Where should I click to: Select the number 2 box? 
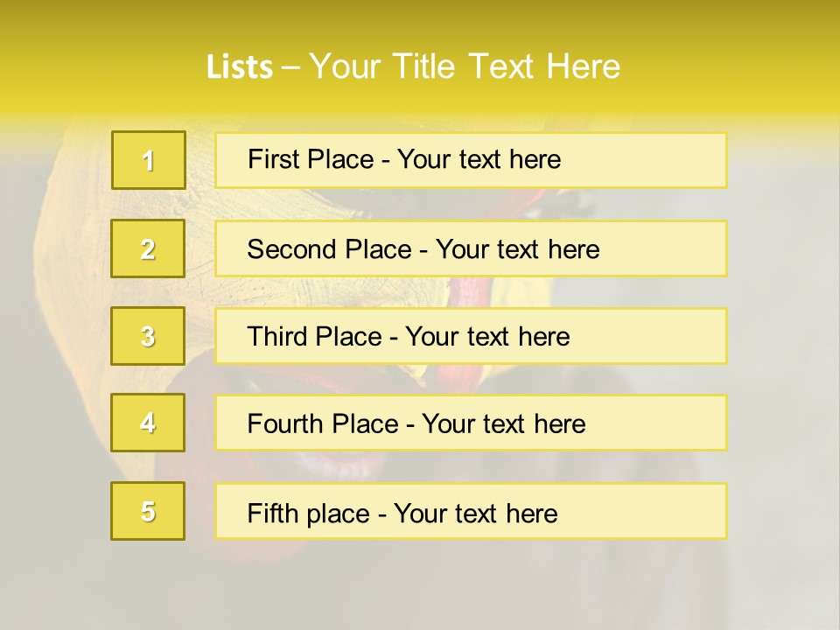(149, 248)
